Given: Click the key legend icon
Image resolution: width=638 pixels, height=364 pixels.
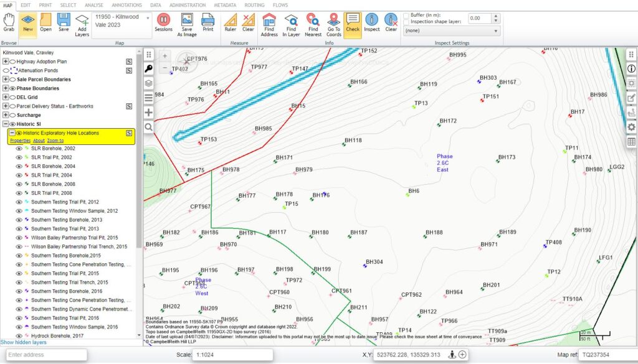Looking at the screenshot, I should tap(148, 68).
